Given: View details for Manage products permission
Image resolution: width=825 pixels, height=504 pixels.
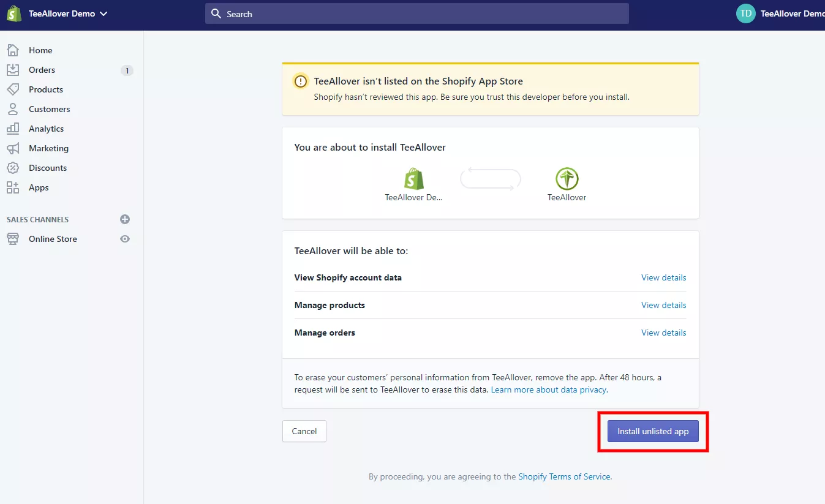Looking at the screenshot, I should [x=663, y=305].
